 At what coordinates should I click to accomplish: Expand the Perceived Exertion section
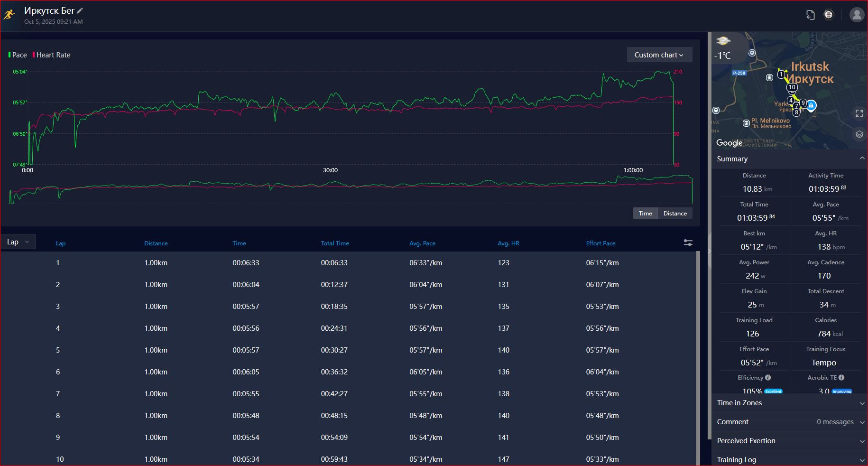(x=789, y=441)
